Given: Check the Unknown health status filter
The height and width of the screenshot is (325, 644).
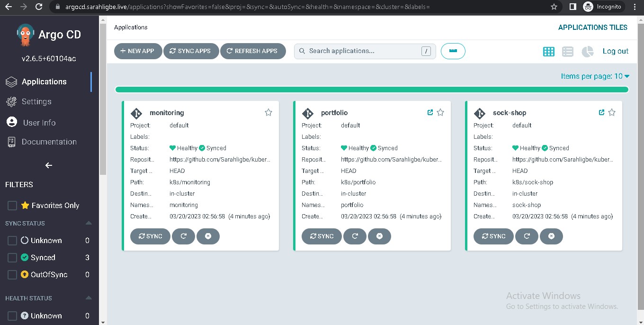Looking at the screenshot, I should point(12,316).
